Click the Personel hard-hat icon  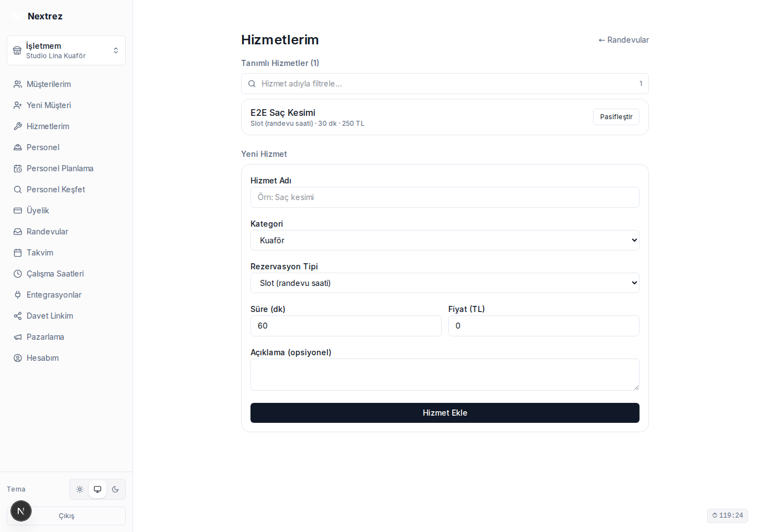pyautogui.click(x=18, y=147)
